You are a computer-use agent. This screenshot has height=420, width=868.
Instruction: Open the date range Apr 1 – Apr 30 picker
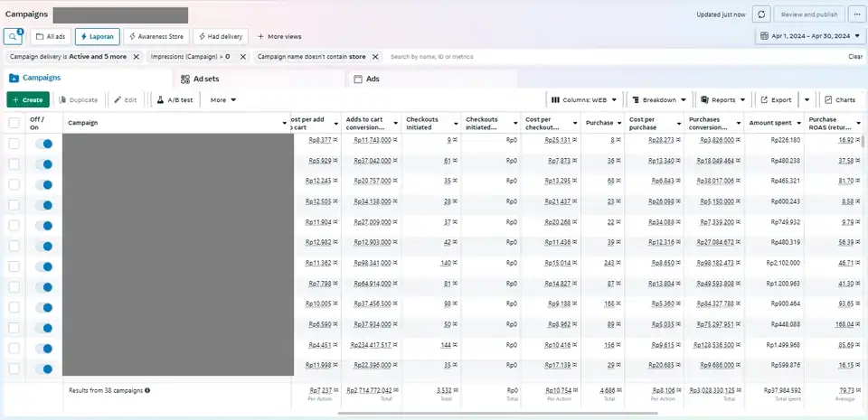810,36
